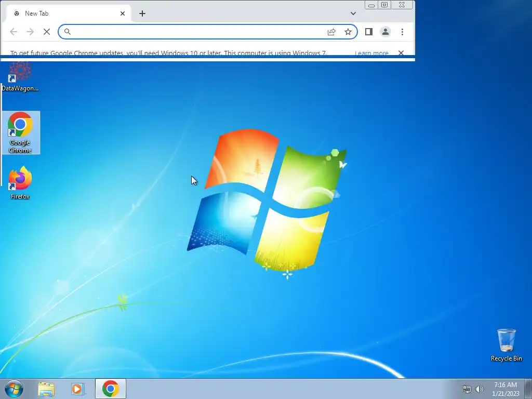Open the taskbar clock showing 7:16 AM
The image size is (532, 399).
pyautogui.click(x=506, y=389)
